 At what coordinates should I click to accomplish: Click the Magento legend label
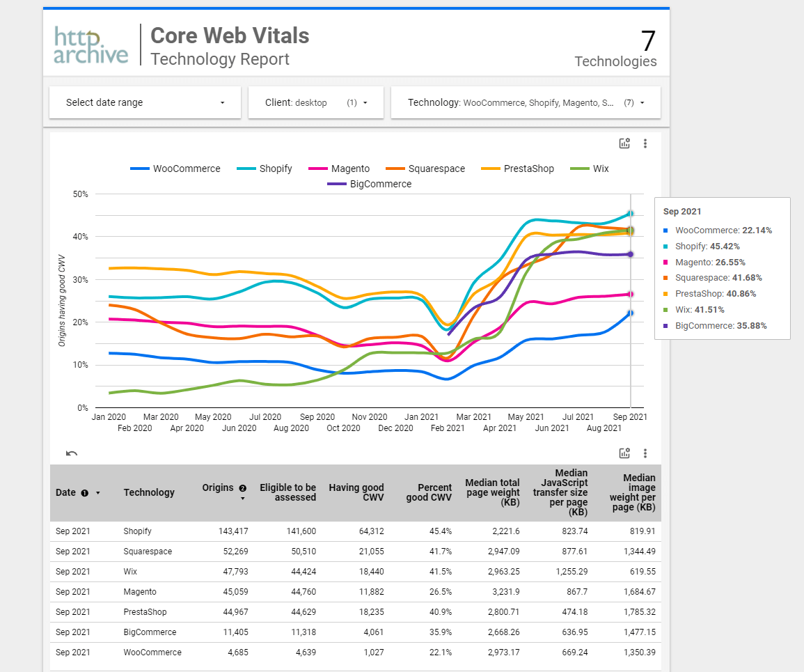pos(350,169)
